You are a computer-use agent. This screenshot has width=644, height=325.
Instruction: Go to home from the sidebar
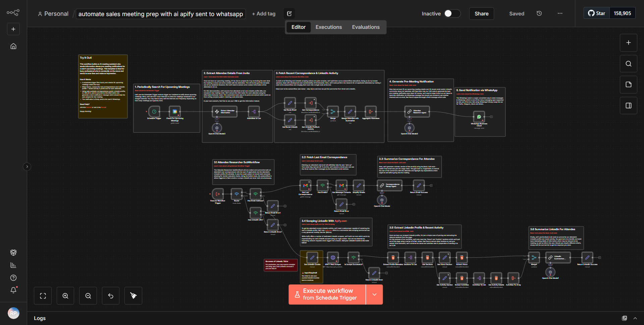tap(13, 46)
